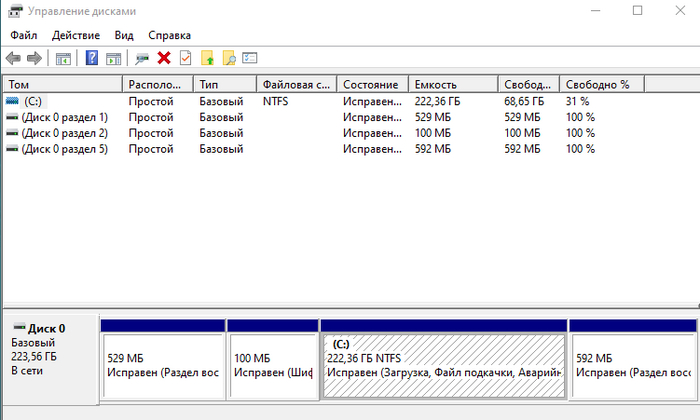Select the (C:) volume row in list
This screenshot has height=420, width=700.
pyautogui.click(x=33, y=102)
